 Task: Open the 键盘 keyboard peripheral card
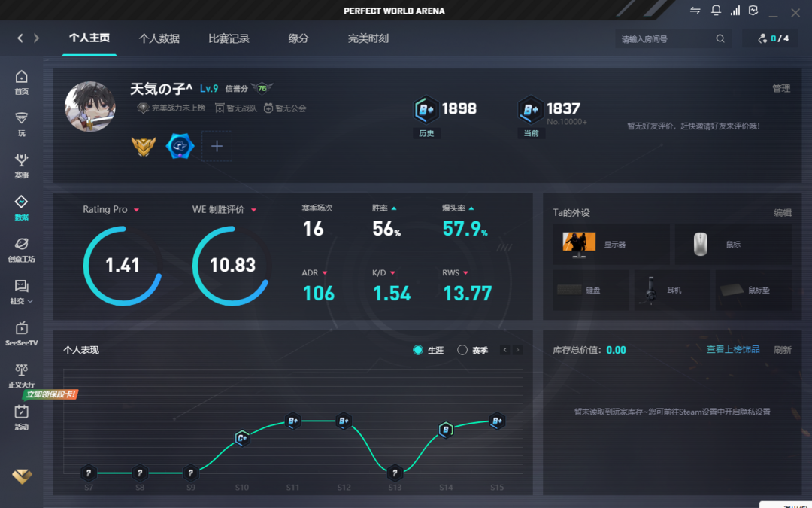click(591, 291)
